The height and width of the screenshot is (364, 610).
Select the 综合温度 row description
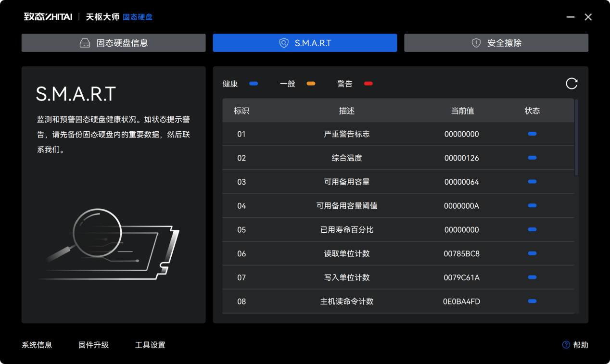point(347,158)
